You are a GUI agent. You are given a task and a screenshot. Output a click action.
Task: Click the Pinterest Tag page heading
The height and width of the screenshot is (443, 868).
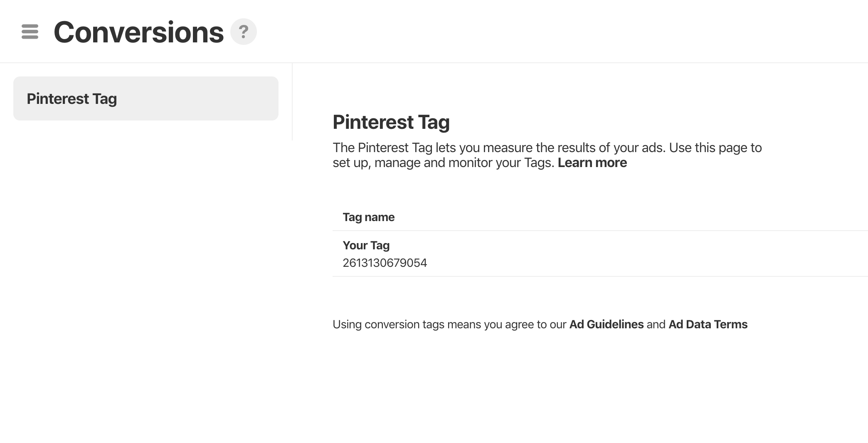click(391, 122)
